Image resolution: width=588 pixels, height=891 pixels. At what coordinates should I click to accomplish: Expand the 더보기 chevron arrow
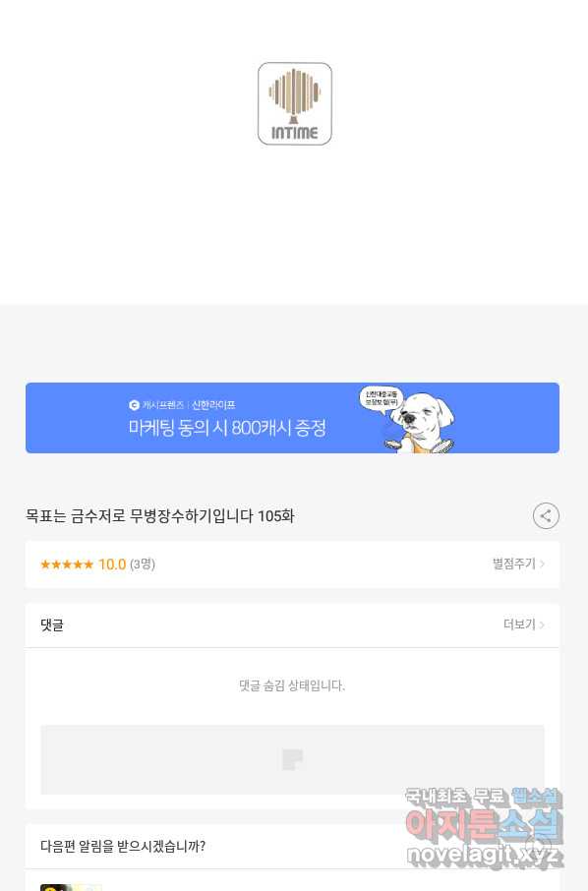[x=542, y=624]
